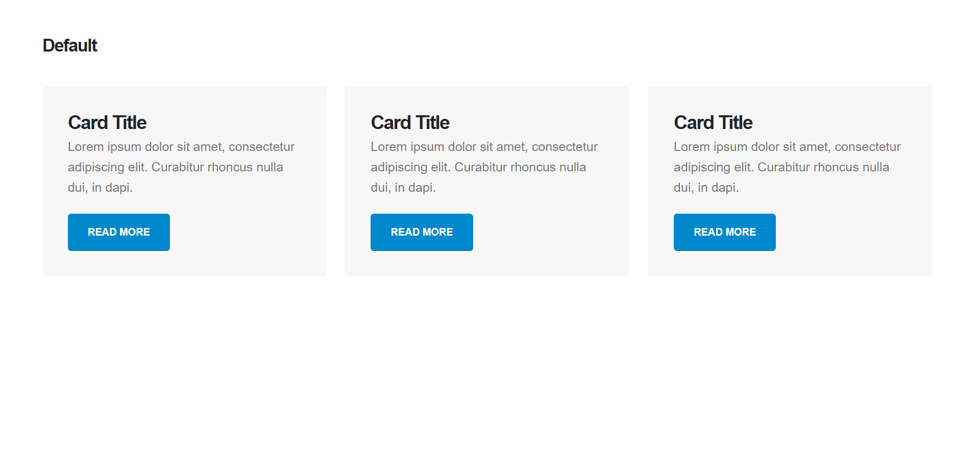The height and width of the screenshot is (459, 980).
Task: Click the word 'consectetur' in the first card
Action: pyautogui.click(x=262, y=147)
